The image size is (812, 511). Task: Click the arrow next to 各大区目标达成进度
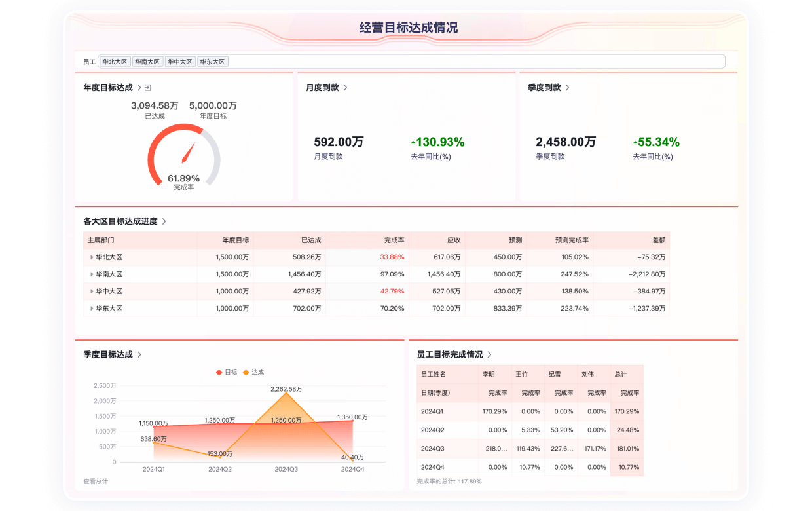point(165,221)
